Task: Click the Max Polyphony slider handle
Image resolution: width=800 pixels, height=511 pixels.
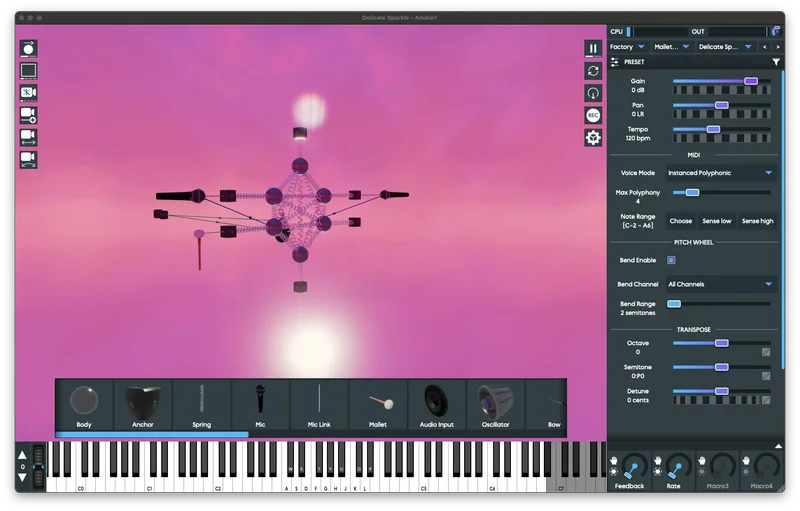Action: 692,192
